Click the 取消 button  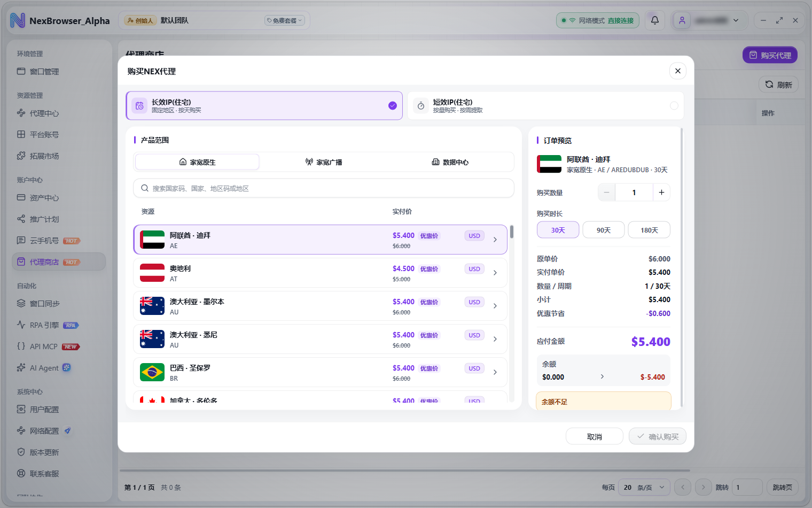click(x=595, y=436)
